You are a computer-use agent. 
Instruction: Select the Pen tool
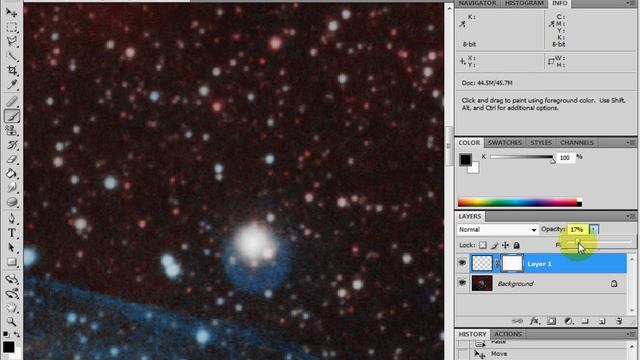click(x=11, y=218)
